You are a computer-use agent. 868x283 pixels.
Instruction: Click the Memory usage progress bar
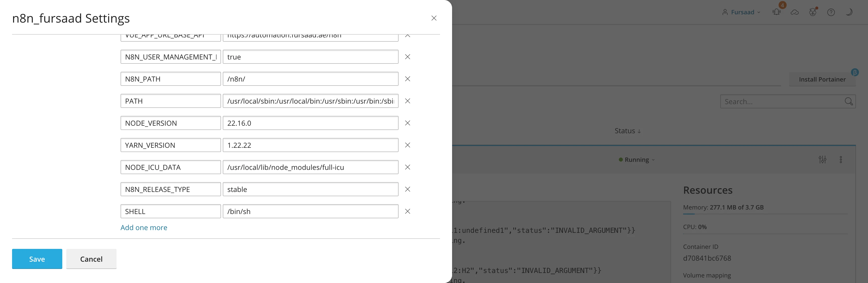(x=765, y=214)
